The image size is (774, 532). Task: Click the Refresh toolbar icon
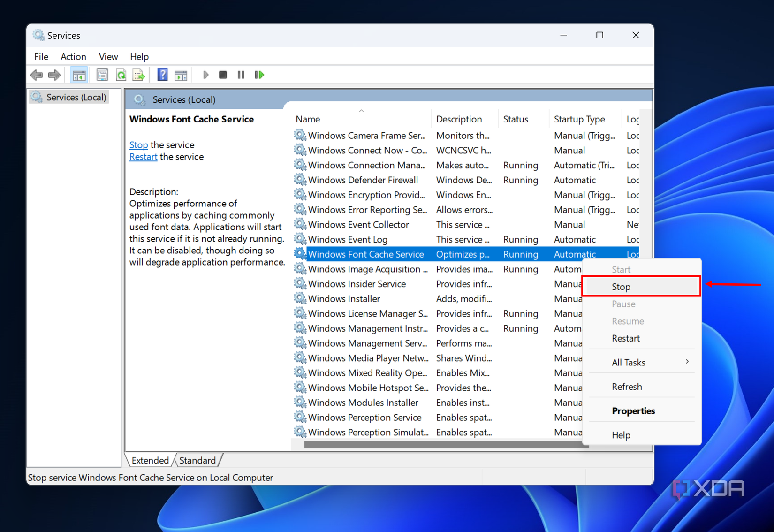pyautogui.click(x=121, y=75)
